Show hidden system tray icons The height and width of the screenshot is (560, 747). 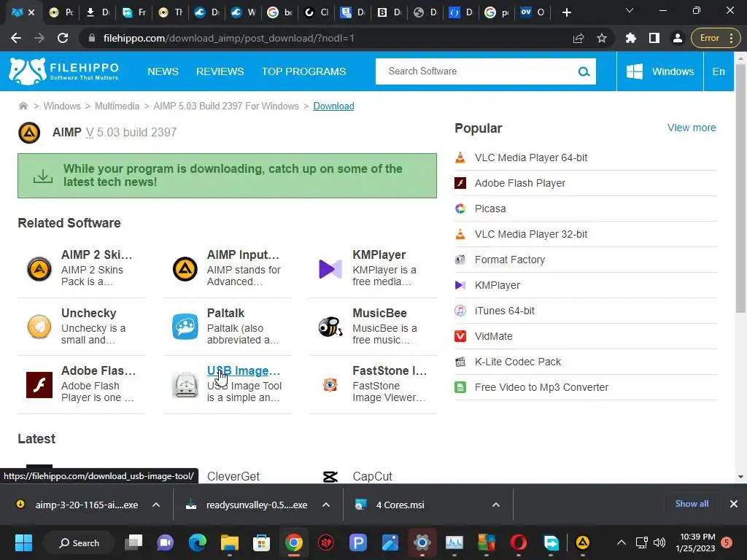[x=622, y=542]
